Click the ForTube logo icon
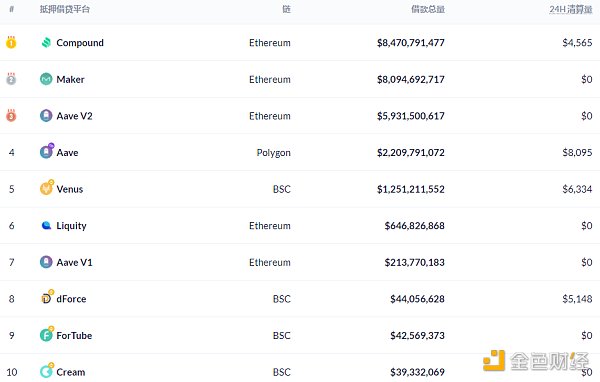Image resolution: width=600 pixels, height=382 pixels. point(47,334)
